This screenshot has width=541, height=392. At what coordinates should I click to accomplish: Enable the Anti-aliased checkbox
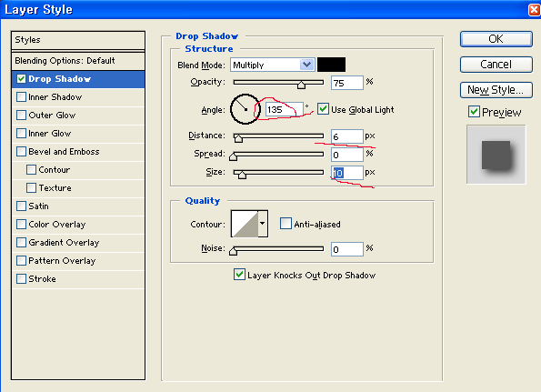(x=286, y=224)
